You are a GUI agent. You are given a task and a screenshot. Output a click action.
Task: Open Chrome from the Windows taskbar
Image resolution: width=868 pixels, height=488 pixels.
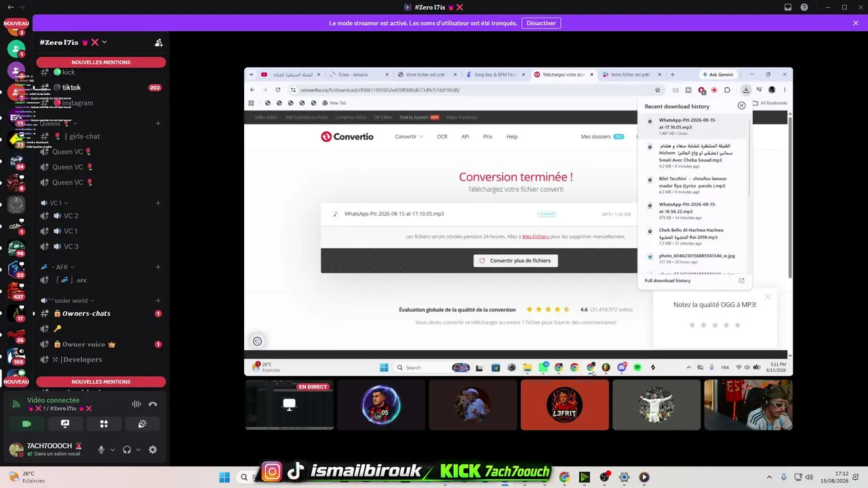pos(564,477)
